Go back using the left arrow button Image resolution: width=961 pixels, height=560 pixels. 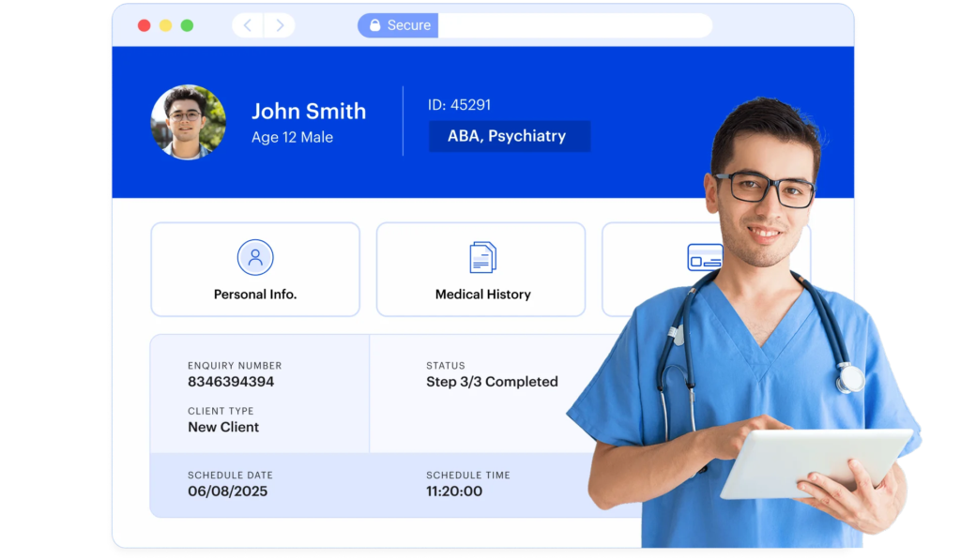coord(247,25)
